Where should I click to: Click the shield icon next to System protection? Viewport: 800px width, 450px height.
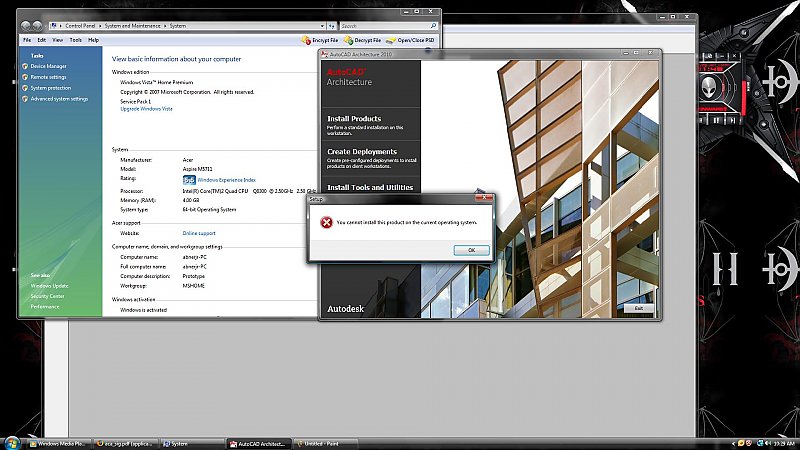[x=25, y=88]
